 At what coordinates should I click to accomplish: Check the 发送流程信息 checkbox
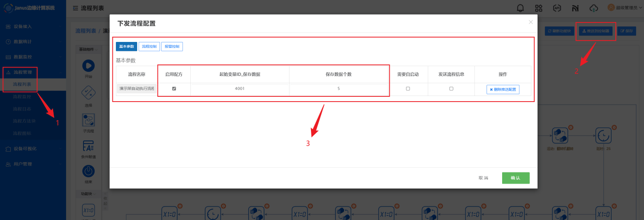pyautogui.click(x=451, y=89)
